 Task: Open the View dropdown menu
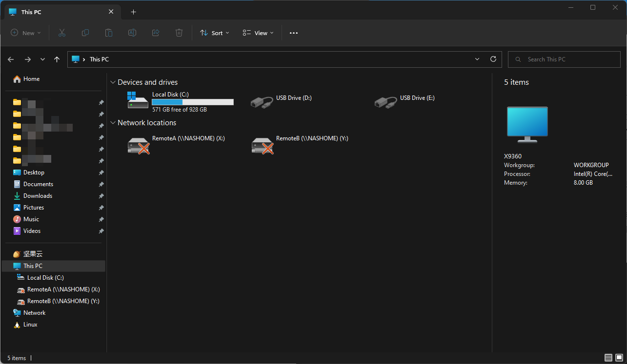pyautogui.click(x=258, y=33)
